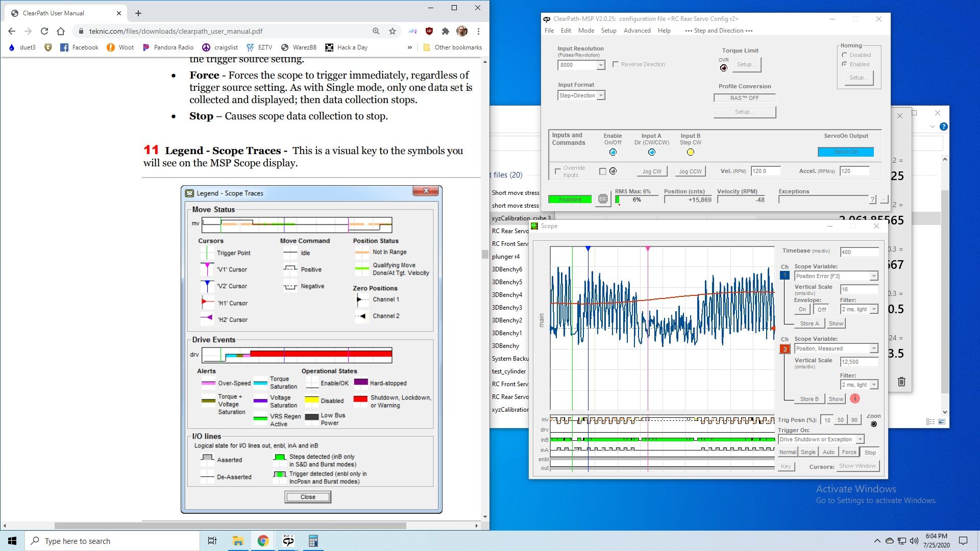Click the Jog CW button icon

pos(651,170)
